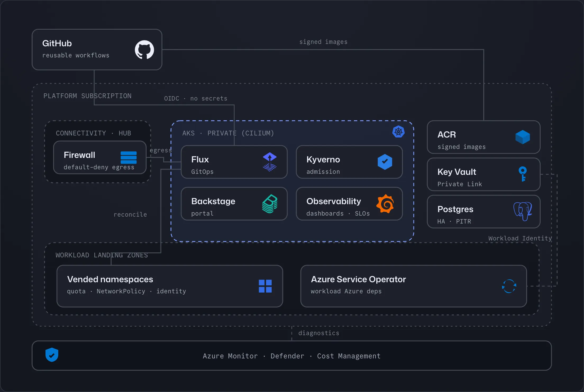
Task: Click the 'Azure Monitor · Defender · Cost Management' text
Action: tap(291, 356)
